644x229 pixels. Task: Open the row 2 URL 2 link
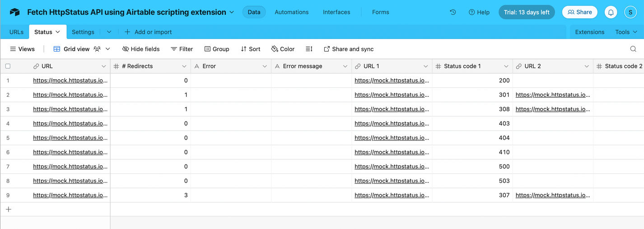click(x=553, y=95)
